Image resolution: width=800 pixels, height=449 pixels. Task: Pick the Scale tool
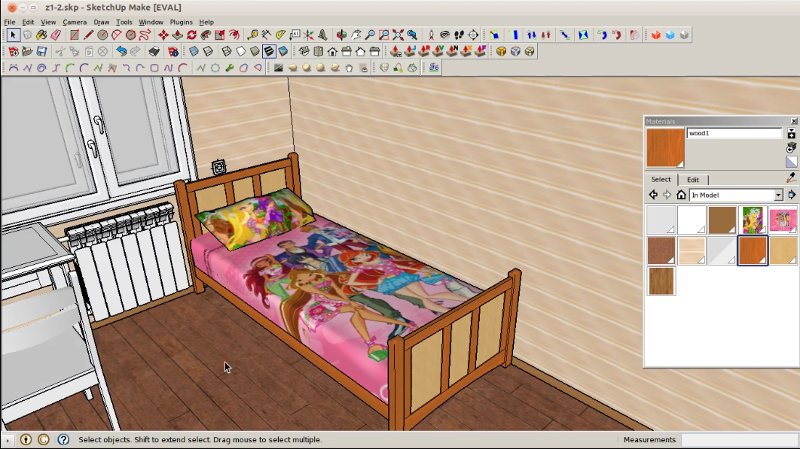click(x=220, y=35)
